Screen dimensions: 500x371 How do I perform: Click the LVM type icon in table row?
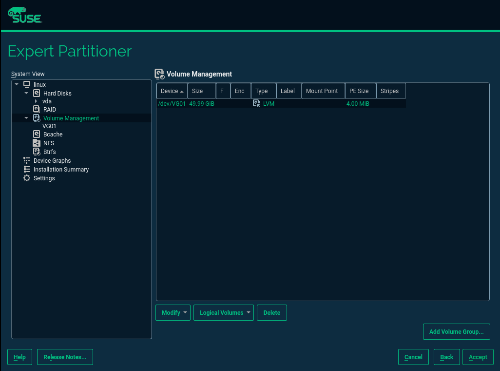pyautogui.click(x=256, y=103)
